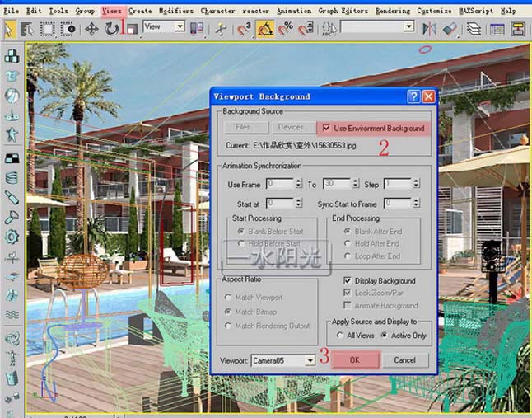Image resolution: width=532 pixels, height=418 pixels.
Task: Select Match Rendering Output option
Action: pos(228,326)
